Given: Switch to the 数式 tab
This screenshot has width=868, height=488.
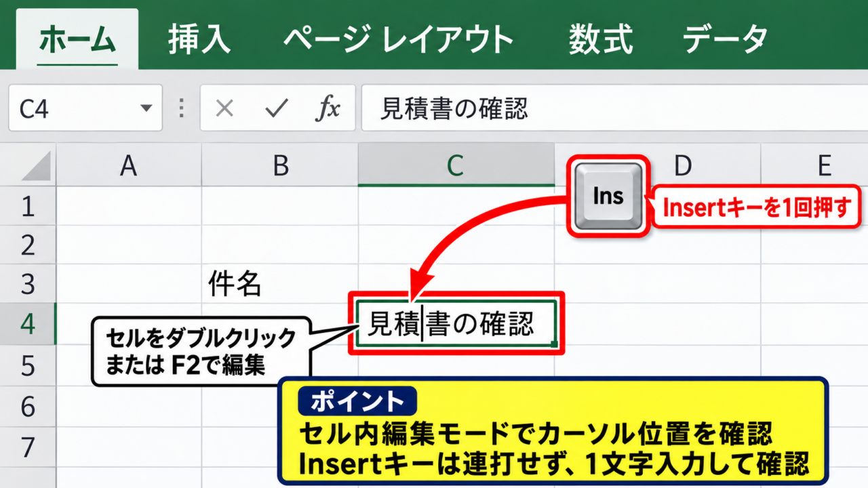Looking at the screenshot, I should tap(601, 39).
